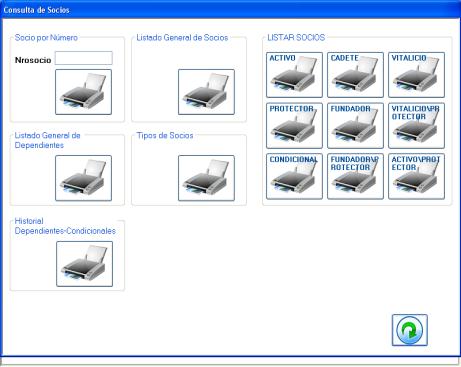List VITALICIO members
The width and height of the screenshot is (461, 367).
pos(416,75)
